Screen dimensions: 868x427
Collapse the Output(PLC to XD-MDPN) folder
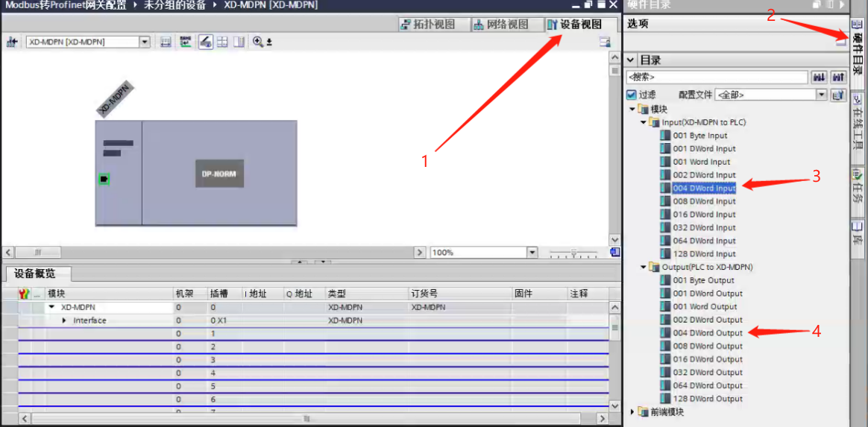pos(644,267)
